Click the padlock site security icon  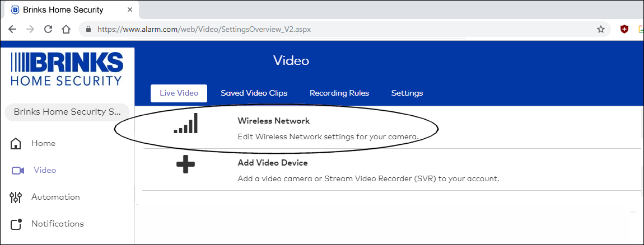(87, 29)
